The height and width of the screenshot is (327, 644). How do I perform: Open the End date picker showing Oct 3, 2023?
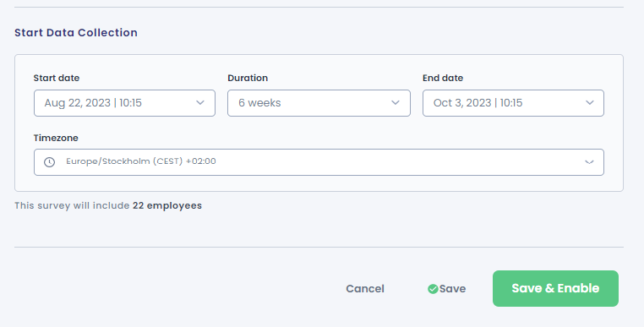pyautogui.click(x=513, y=103)
